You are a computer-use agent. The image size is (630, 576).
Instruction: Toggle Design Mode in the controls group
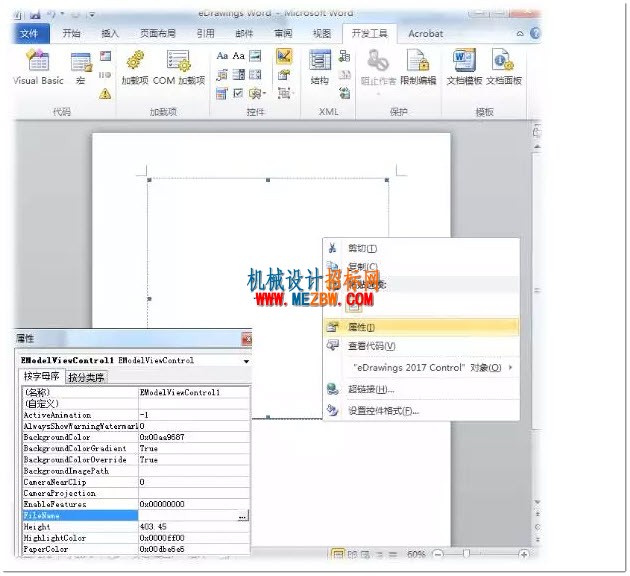coord(284,56)
